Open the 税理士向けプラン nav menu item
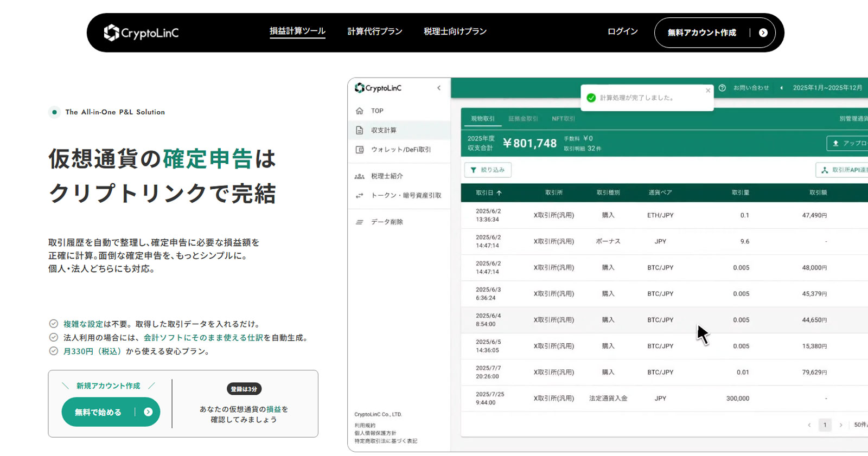This screenshot has width=868, height=456. click(x=455, y=31)
